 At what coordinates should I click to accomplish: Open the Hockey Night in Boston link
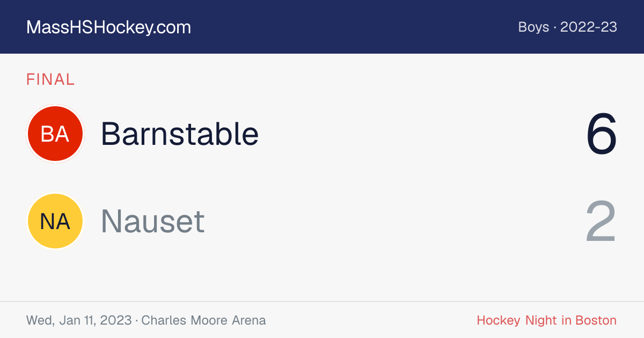(547, 320)
